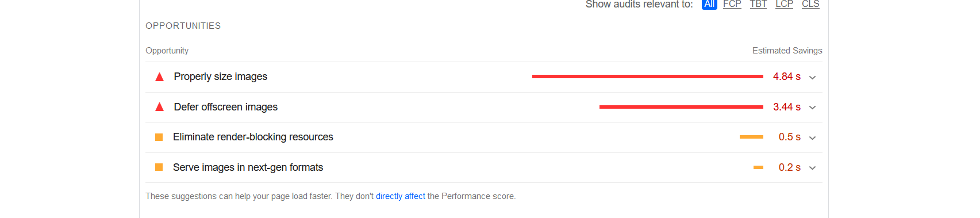Expand the Defer offscreen images chevron
The height and width of the screenshot is (218, 980).
[x=812, y=108]
